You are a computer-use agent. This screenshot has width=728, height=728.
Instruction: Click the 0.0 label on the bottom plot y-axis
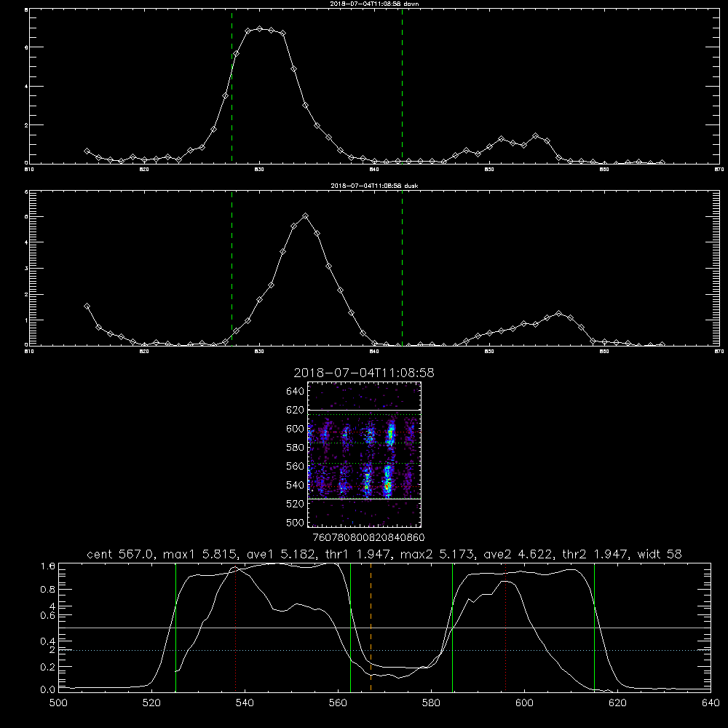coord(48,690)
